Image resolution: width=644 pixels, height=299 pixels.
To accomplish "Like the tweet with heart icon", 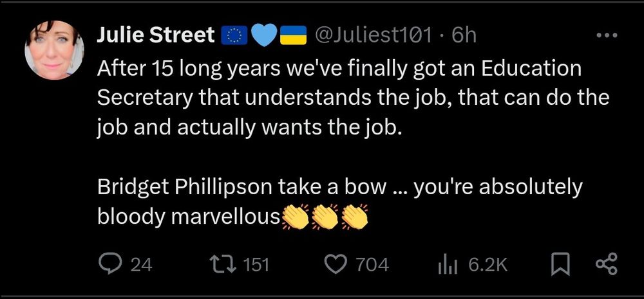I will point(336,264).
